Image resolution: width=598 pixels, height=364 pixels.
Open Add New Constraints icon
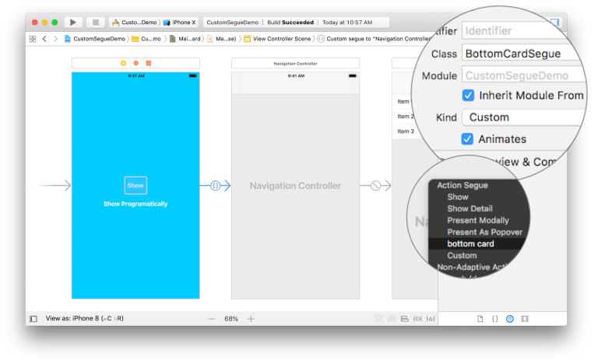click(417, 319)
